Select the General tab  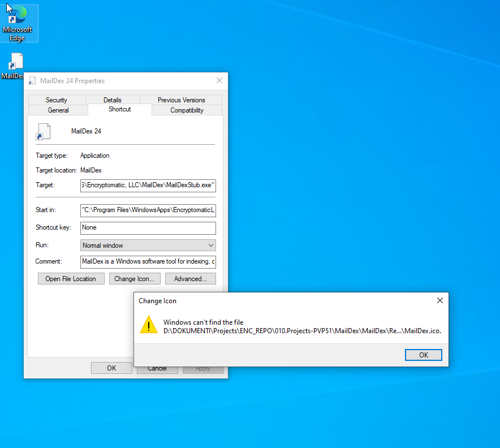(58, 110)
